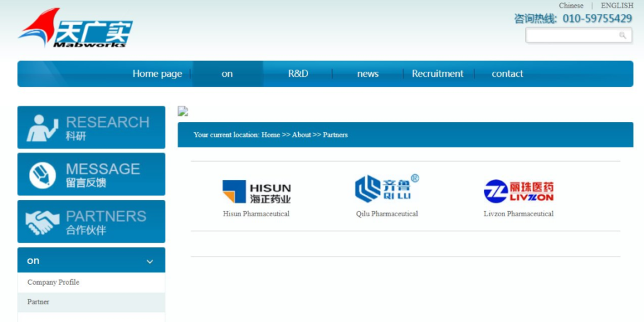Click the Mabworks logo
644x322 pixels.
pos(75,28)
